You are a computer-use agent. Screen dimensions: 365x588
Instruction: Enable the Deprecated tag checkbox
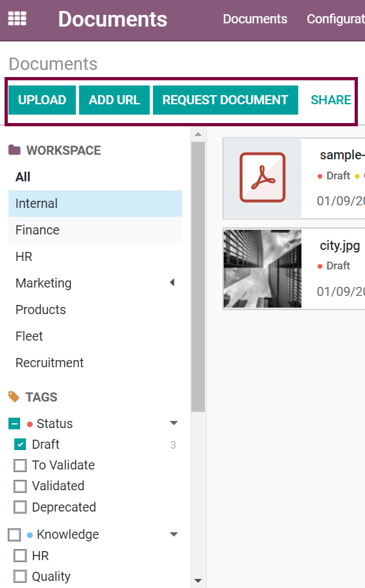point(20,507)
